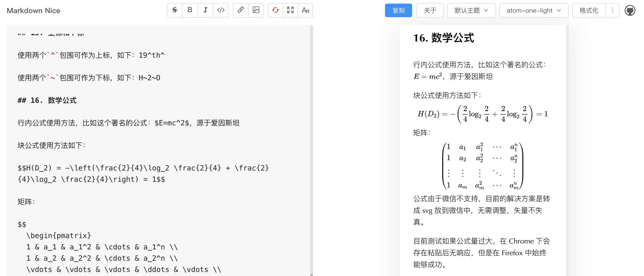Open the GitHub repository icon
644x276 pixels.
(x=630, y=10)
